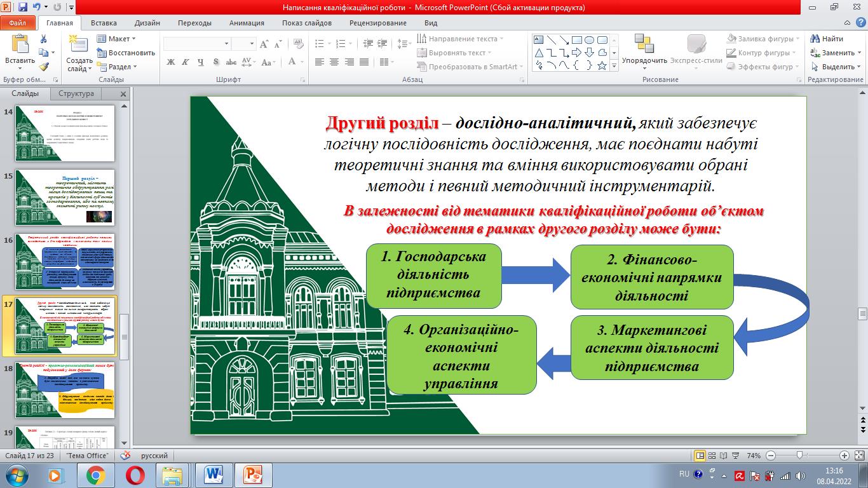Click the Create Slide (Создать слайд) icon
Screen dimensions: 868x488
(x=79, y=43)
